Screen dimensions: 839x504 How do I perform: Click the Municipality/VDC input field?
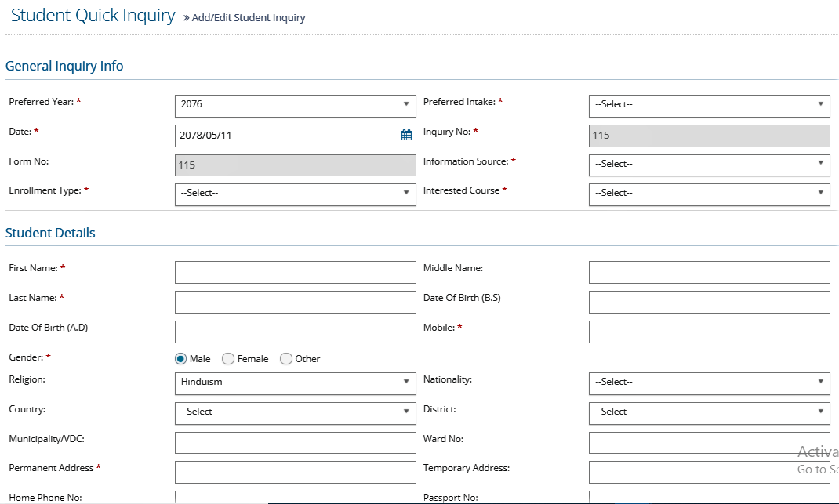coord(296,443)
